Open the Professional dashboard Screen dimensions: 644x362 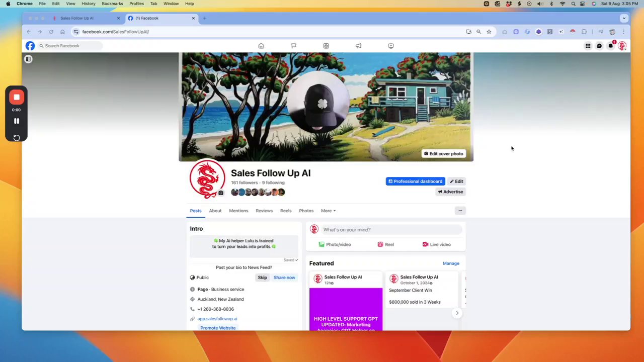416,182
